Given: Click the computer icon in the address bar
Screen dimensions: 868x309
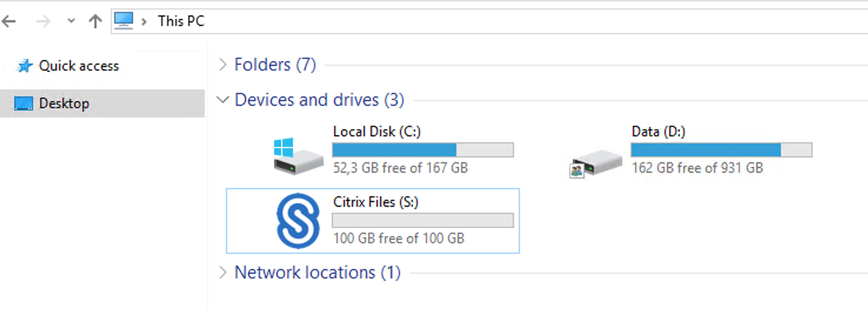Looking at the screenshot, I should (123, 21).
